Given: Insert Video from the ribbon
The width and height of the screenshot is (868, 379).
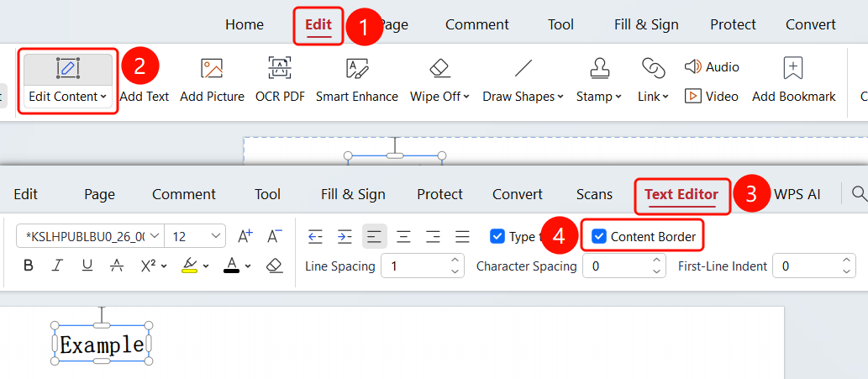Looking at the screenshot, I should point(712,97).
